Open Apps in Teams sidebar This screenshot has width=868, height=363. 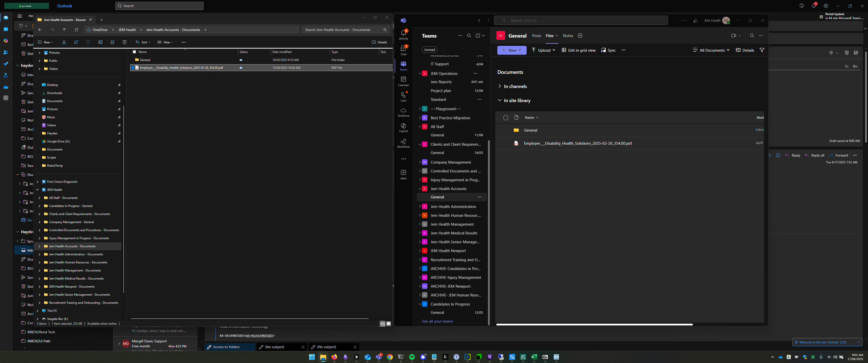(x=403, y=175)
